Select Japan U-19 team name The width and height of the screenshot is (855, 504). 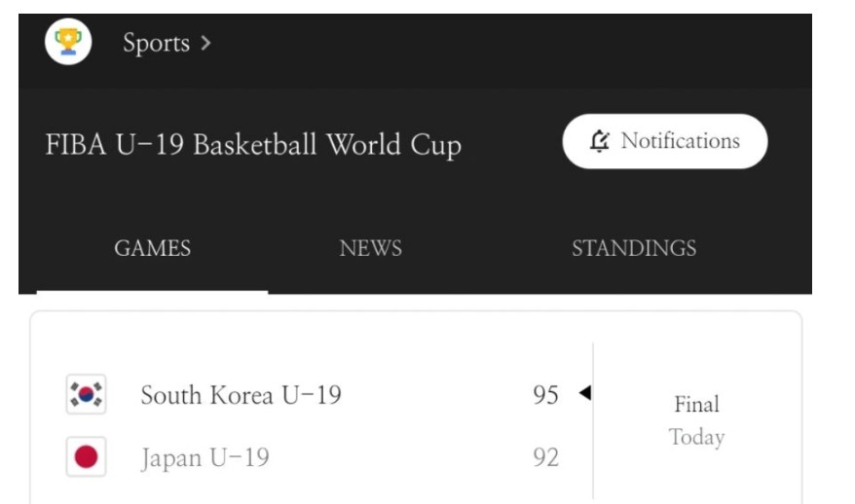click(204, 457)
